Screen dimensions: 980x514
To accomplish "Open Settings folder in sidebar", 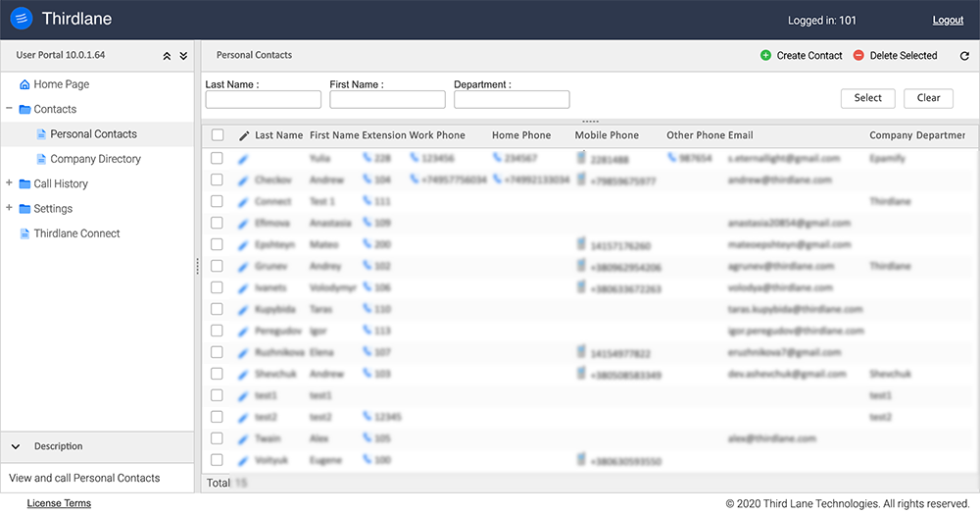I will [x=53, y=209].
